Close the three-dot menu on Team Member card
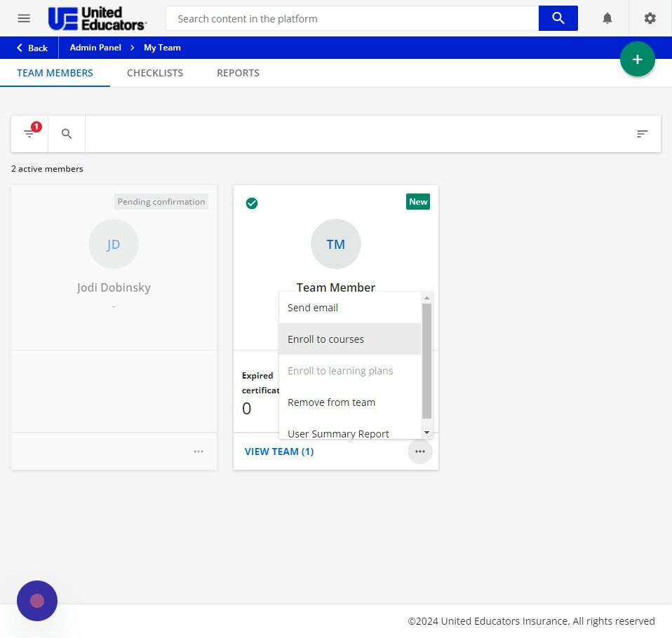Screen dimensions: 672x638 [420, 452]
